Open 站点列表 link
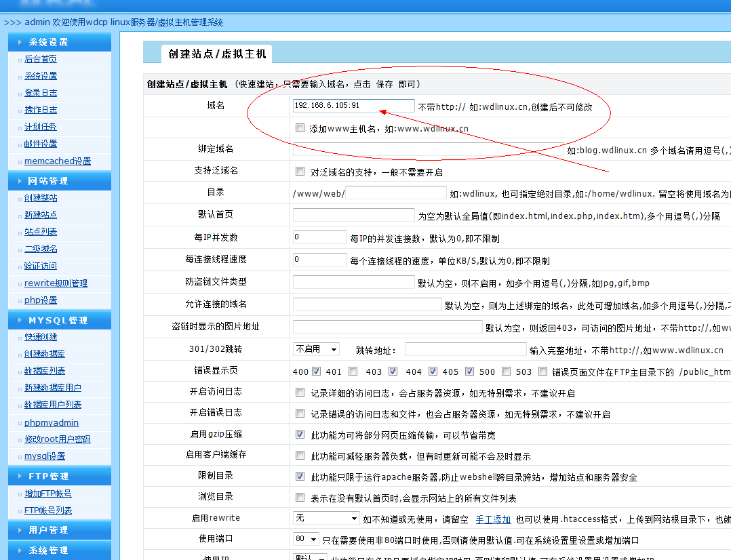Image resolution: width=731 pixels, height=560 pixels. pos(41,232)
